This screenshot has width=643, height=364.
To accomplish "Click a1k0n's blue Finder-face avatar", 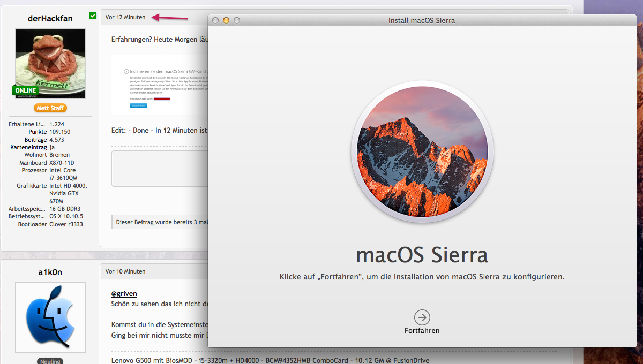I will pos(50,317).
